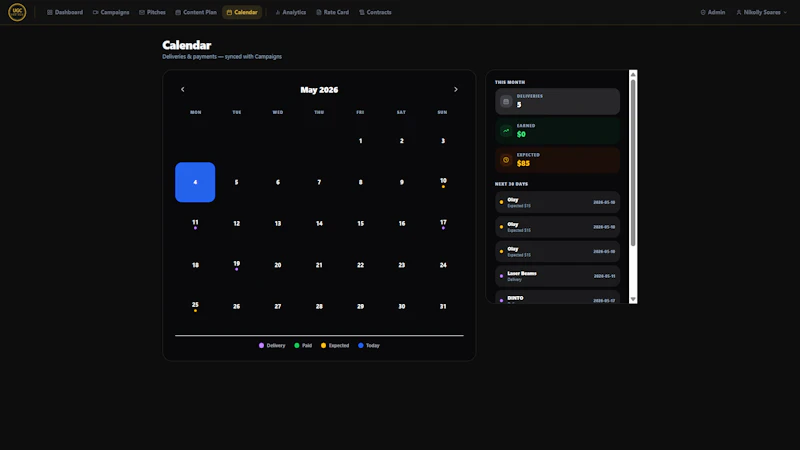Go to the Contracts page

[375, 12]
